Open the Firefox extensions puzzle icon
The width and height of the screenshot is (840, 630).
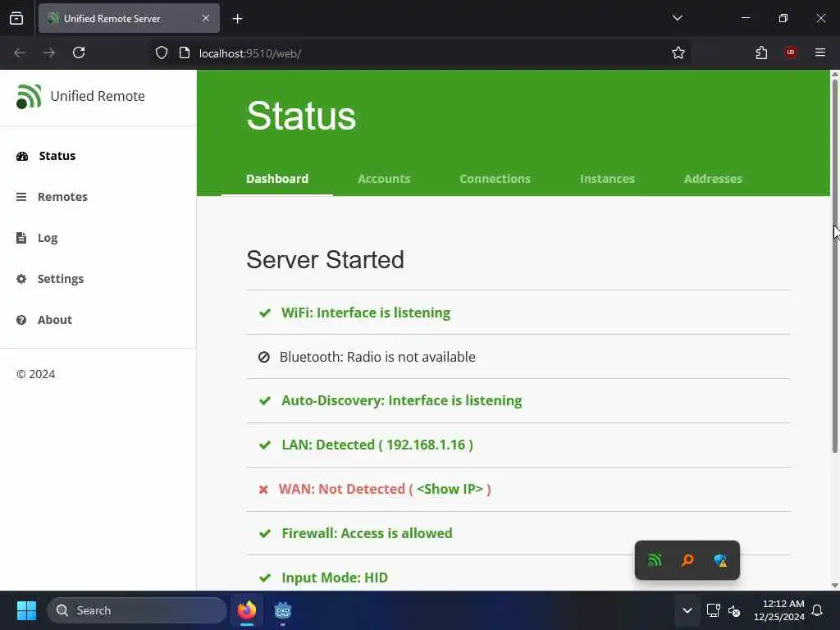(761, 52)
